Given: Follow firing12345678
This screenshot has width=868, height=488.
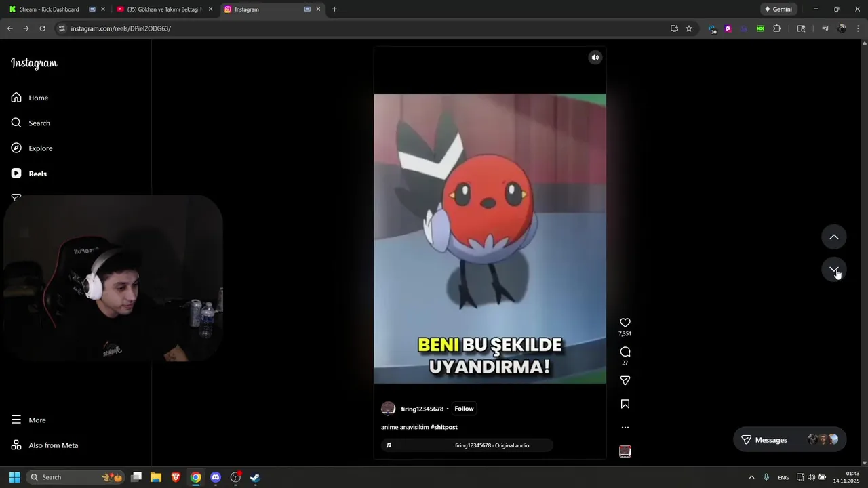Looking at the screenshot, I should pyautogui.click(x=464, y=409).
